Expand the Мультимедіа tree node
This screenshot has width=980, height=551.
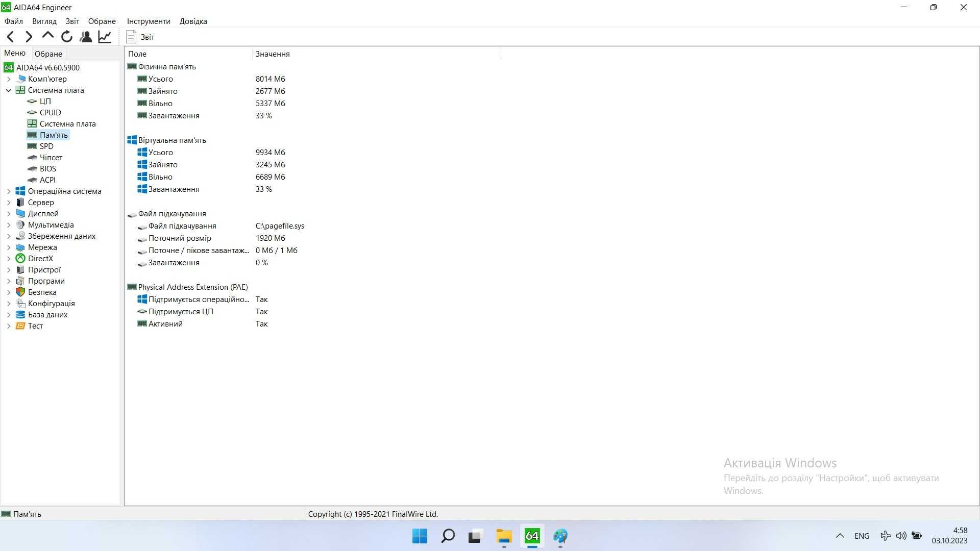pos(9,225)
